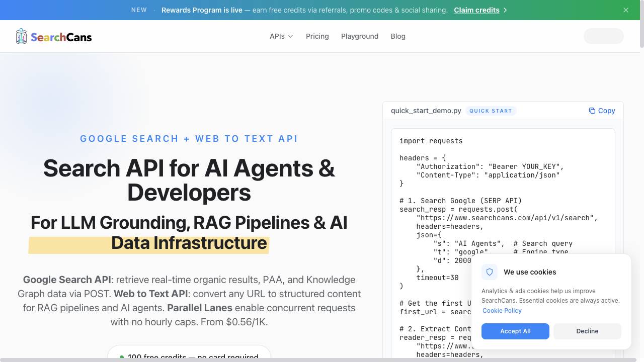Click the 'Rewards Program is live' text
The image size is (644, 362).
[x=202, y=10]
